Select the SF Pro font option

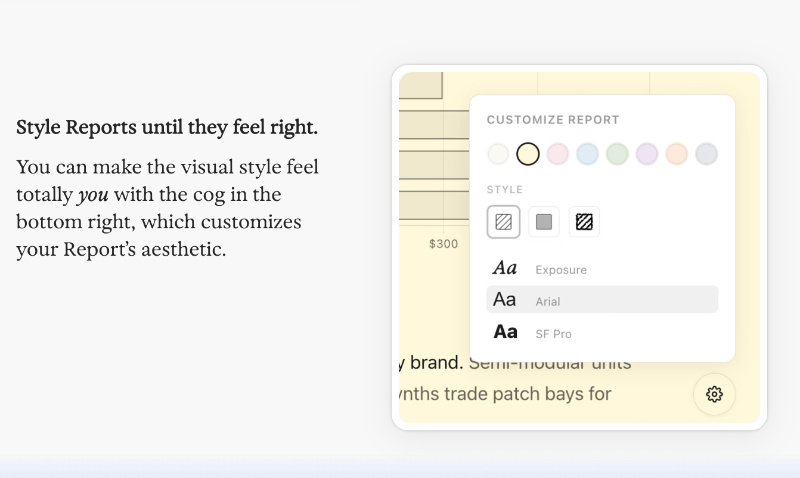coord(602,332)
